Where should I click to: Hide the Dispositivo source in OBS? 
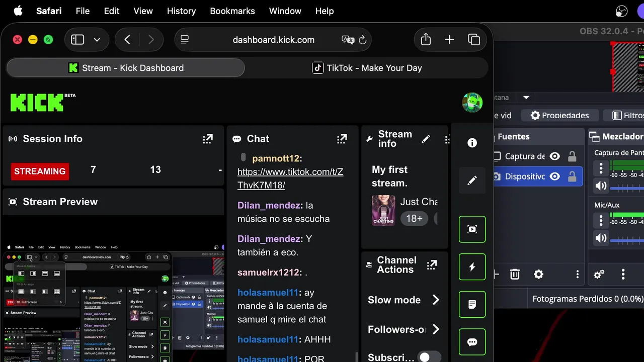pyautogui.click(x=554, y=176)
